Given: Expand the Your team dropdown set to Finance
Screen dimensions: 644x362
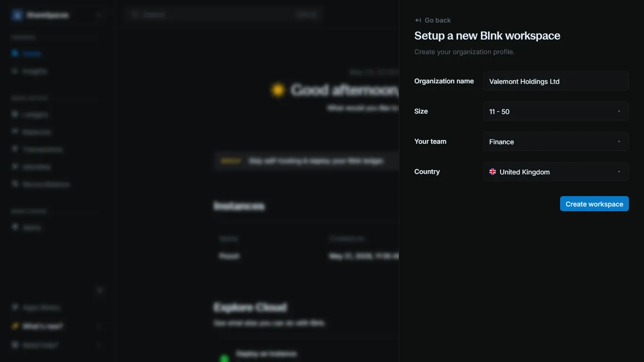Looking at the screenshot, I should 556,141.
